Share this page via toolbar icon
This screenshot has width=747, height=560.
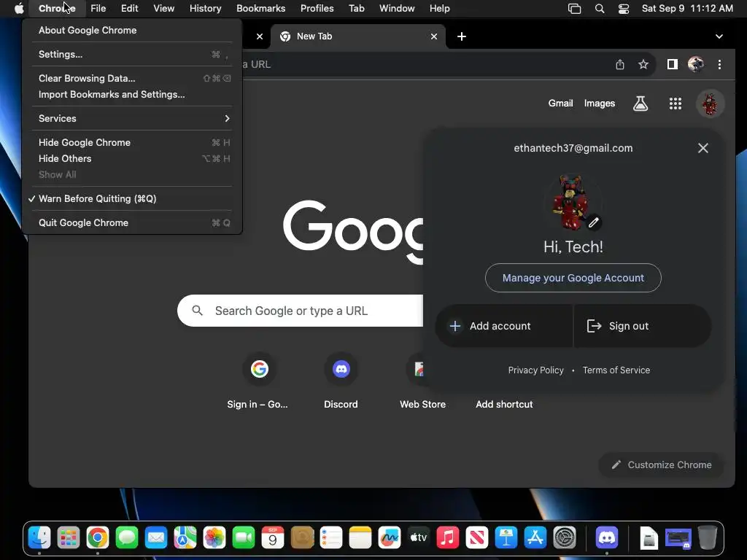[620, 64]
